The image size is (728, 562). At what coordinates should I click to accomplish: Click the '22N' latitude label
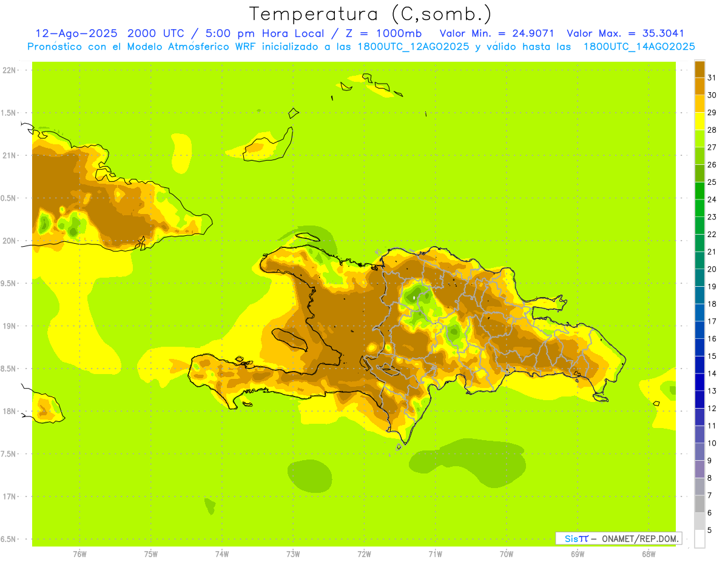point(8,70)
